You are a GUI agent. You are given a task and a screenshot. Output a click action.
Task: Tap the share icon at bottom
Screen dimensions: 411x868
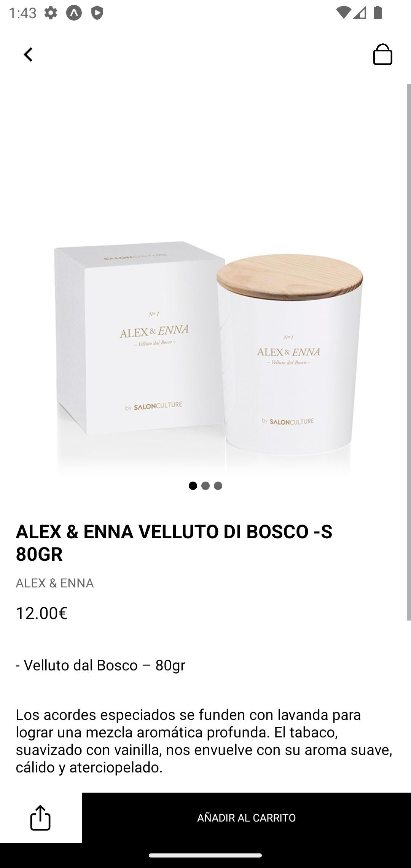[x=40, y=817]
